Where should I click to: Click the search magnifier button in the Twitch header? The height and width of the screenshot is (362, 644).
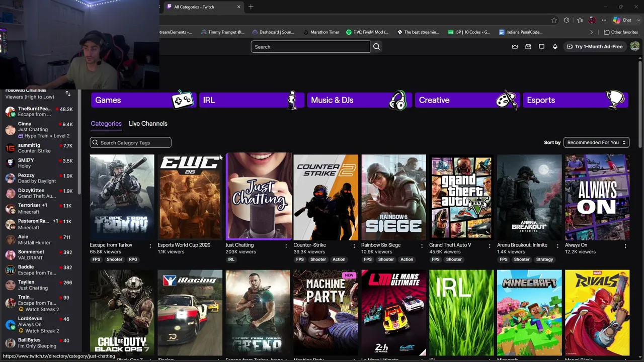coord(376,47)
